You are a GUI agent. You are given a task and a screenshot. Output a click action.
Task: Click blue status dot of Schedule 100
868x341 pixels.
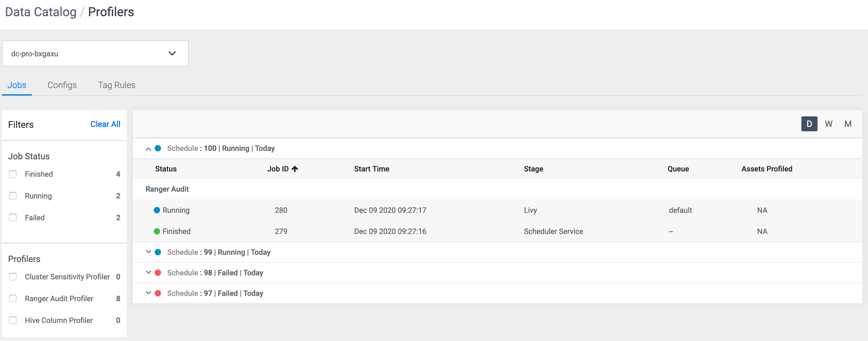pos(158,148)
